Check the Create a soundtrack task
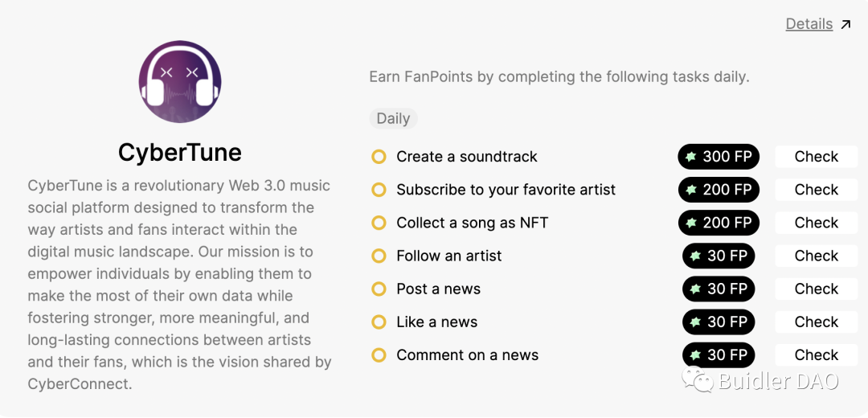Viewport: 868px width, 418px height. click(816, 157)
